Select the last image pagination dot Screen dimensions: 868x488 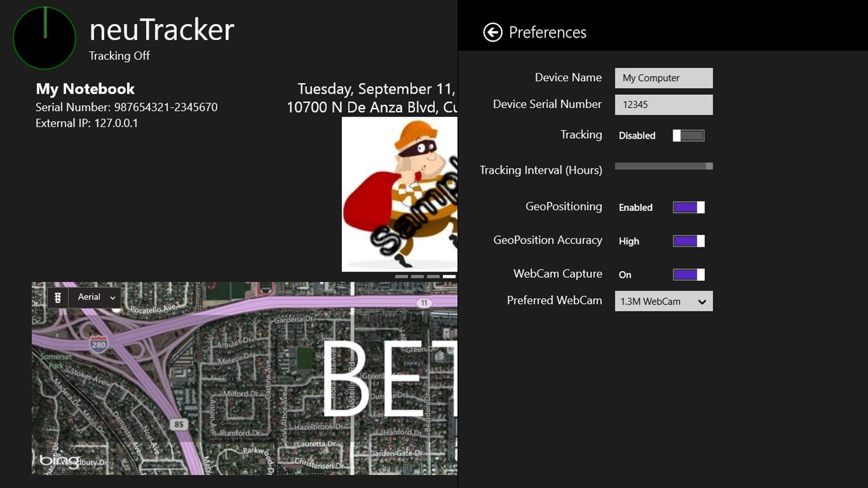coord(450,276)
